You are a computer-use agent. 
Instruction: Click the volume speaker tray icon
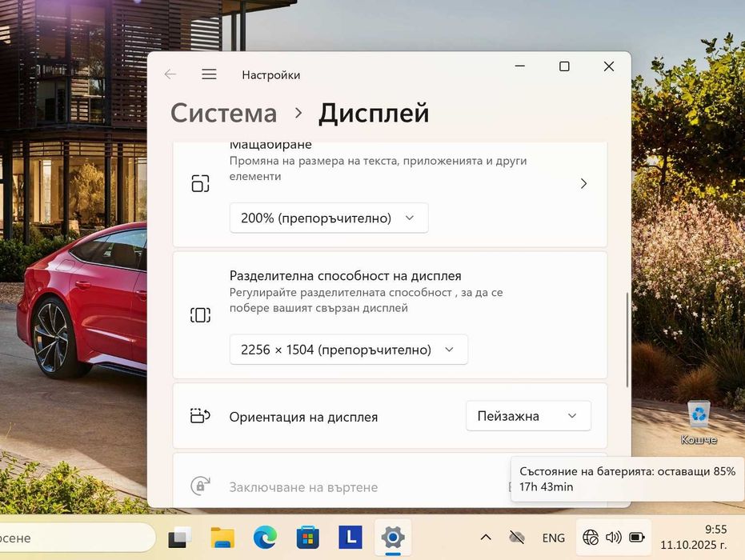point(614,538)
